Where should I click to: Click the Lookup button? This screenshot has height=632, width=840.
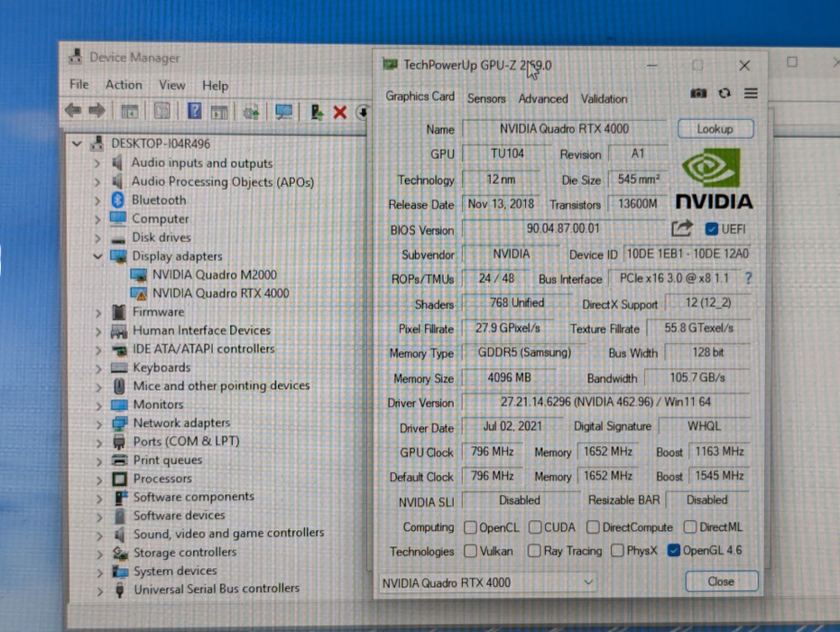tap(715, 129)
